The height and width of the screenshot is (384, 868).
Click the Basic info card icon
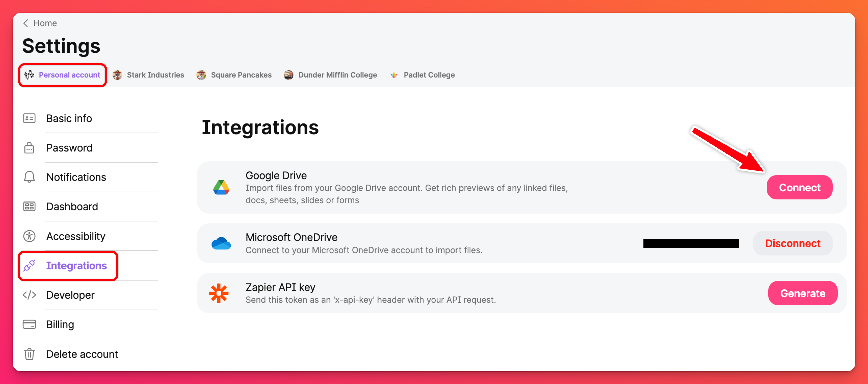pyautogui.click(x=29, y=118)
